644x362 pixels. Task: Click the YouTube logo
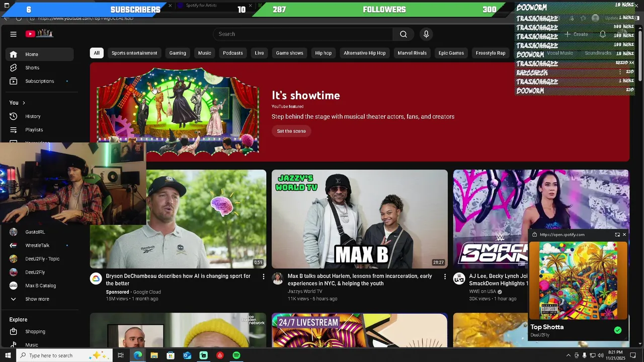(40, 34)
